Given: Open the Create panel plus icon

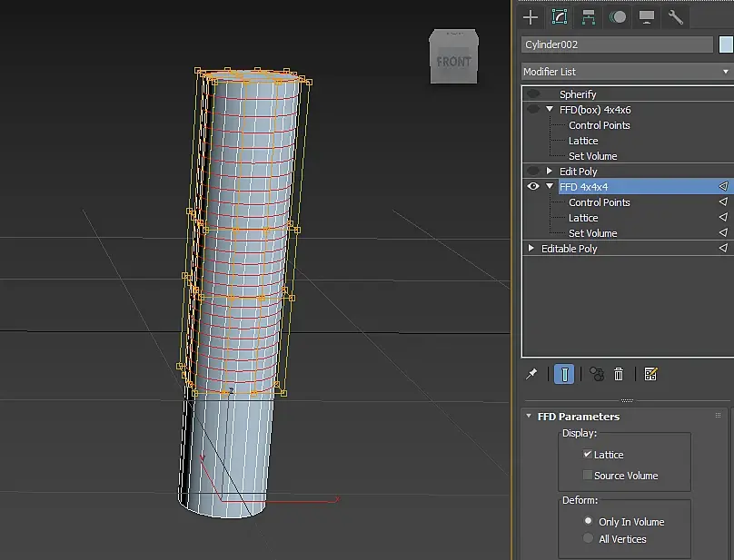Looking at the screenshot, I should [x=531, y=17].
